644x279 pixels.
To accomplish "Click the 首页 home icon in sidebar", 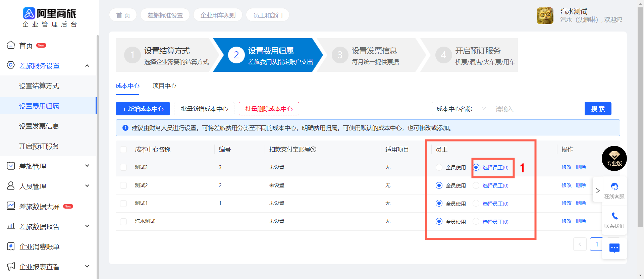I will click(x=11, y=45).
